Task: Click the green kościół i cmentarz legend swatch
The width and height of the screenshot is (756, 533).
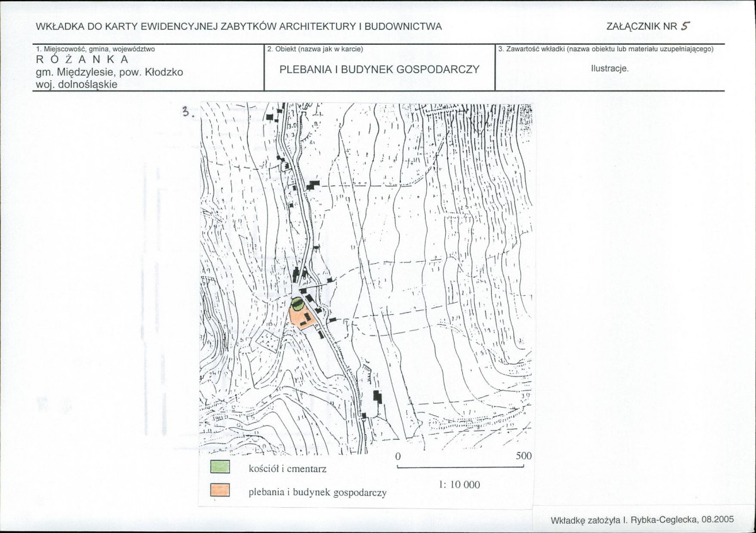Action: point(220,467)
